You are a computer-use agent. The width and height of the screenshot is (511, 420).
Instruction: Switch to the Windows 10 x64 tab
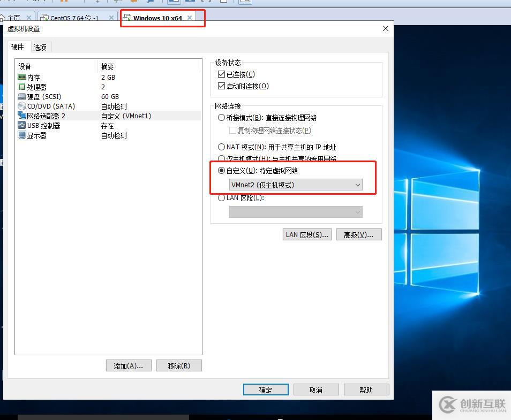(x=157, y=18)
